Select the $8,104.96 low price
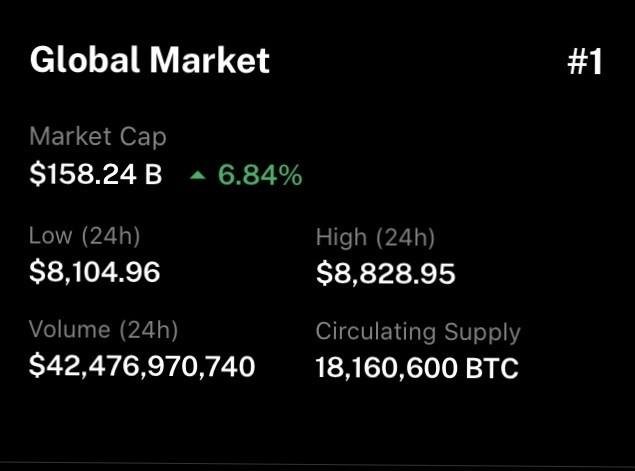This screenshot has height=471, width=635. tap(94, 271)
